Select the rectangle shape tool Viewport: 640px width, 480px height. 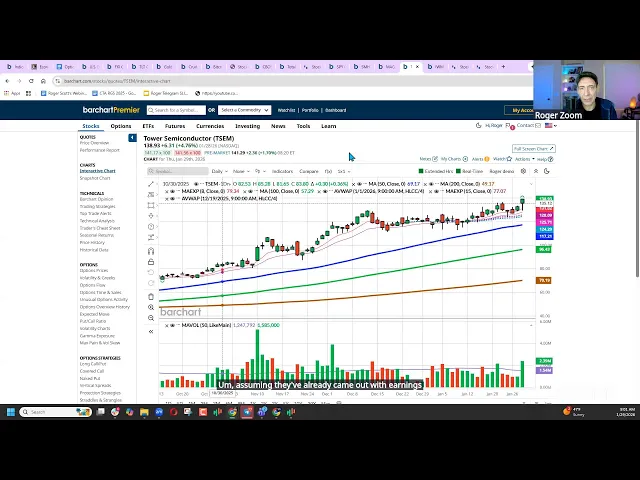pyautogui.click(x=151, y=205)
